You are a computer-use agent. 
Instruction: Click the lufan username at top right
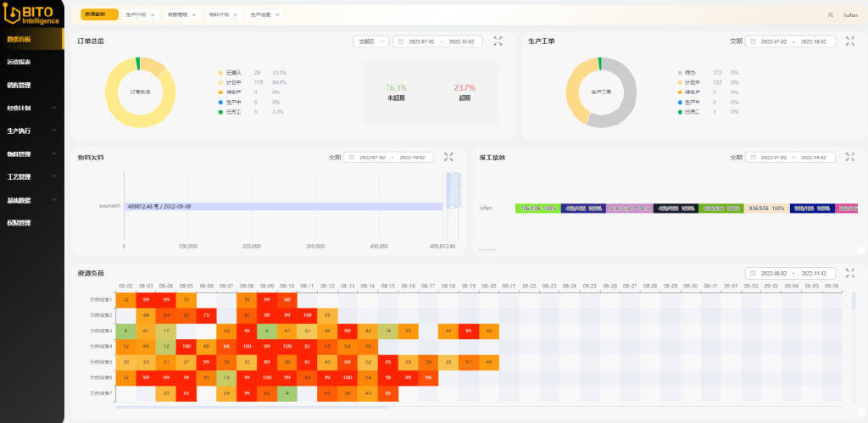click(x=849, y=15)
